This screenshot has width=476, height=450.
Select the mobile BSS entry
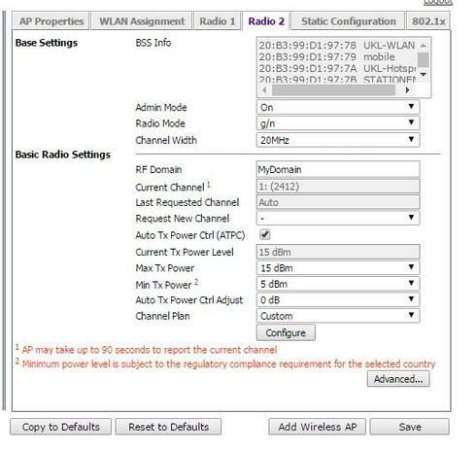tap(337, 57)
